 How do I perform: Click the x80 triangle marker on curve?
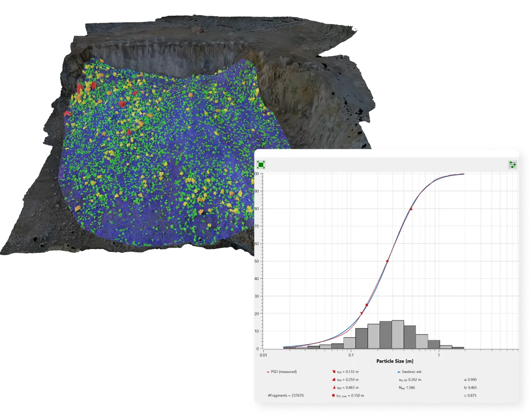[x=411, y=209]
